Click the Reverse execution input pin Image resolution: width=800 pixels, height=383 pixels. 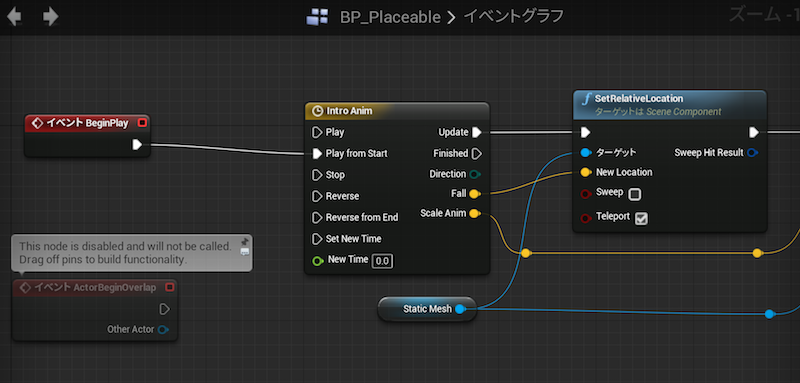click(x=317, y=196)
